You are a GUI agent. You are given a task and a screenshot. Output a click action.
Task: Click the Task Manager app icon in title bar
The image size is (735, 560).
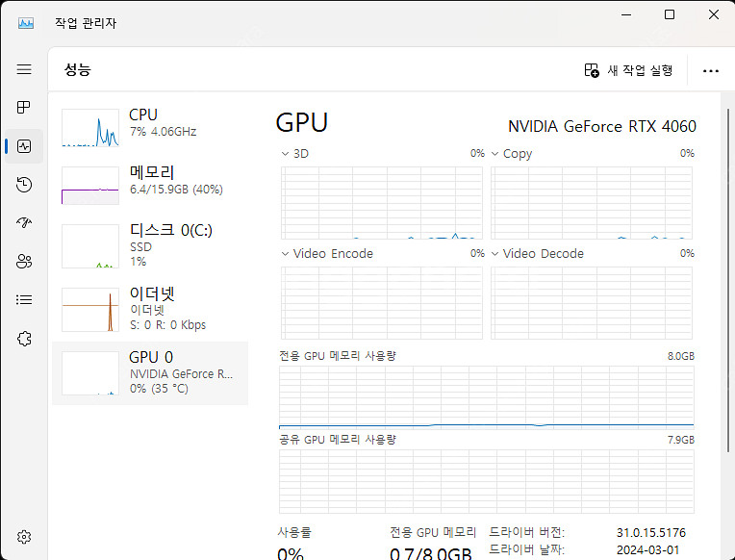(x=26, y=22)
